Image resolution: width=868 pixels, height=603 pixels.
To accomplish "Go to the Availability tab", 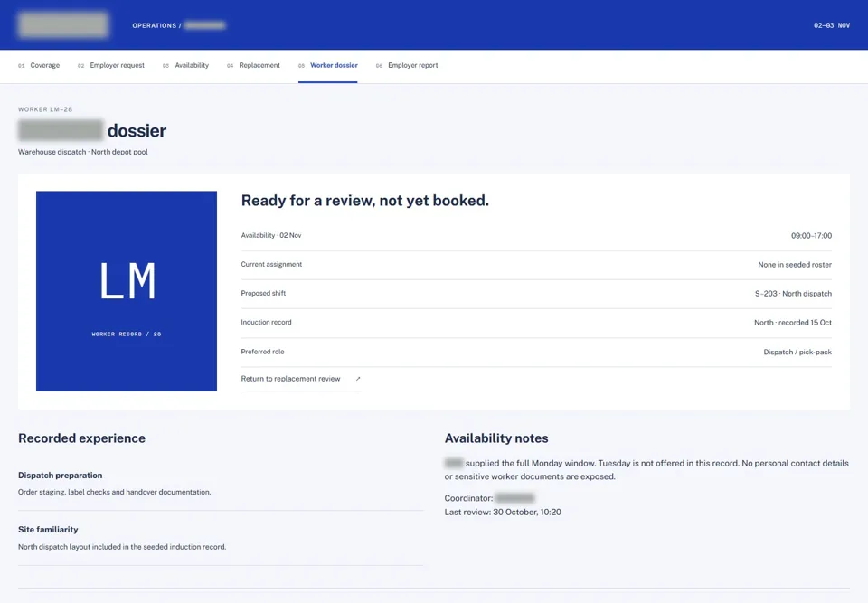I will [185, 65].
